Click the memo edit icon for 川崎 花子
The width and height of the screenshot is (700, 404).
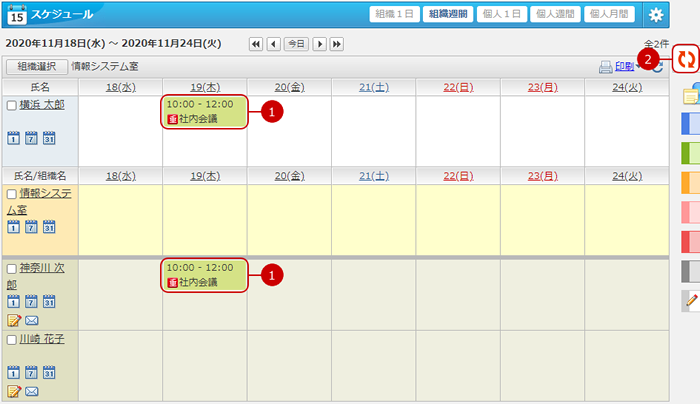point(13,390)
